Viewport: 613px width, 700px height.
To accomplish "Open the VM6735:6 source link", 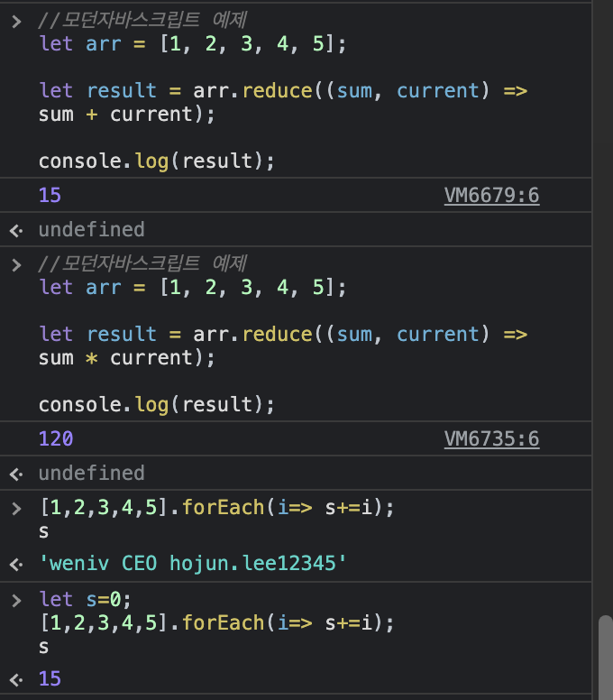I will 491,438.
